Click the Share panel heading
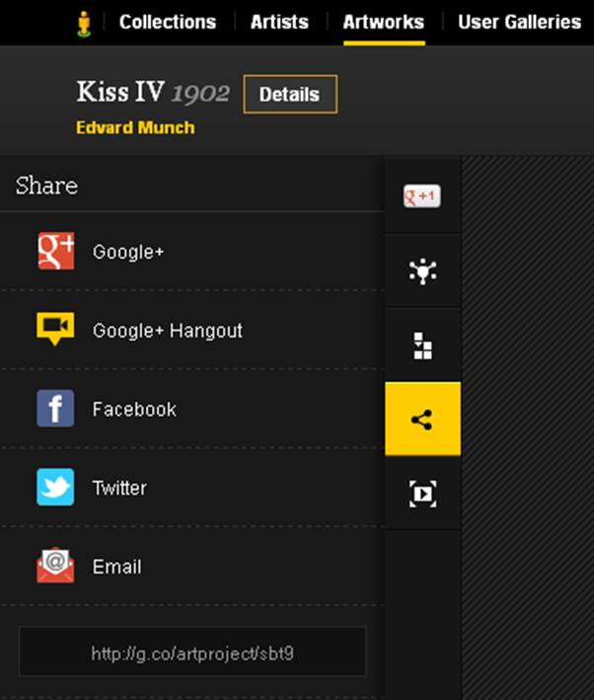Viewport: 594px width, 700px height. click(46, 186)
